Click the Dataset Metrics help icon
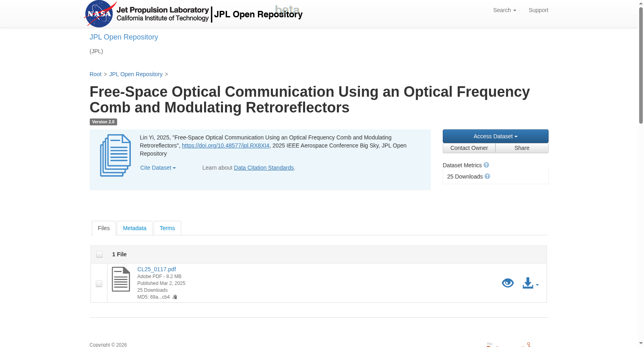Screen dimensions: 644x347 click(486, 165)
